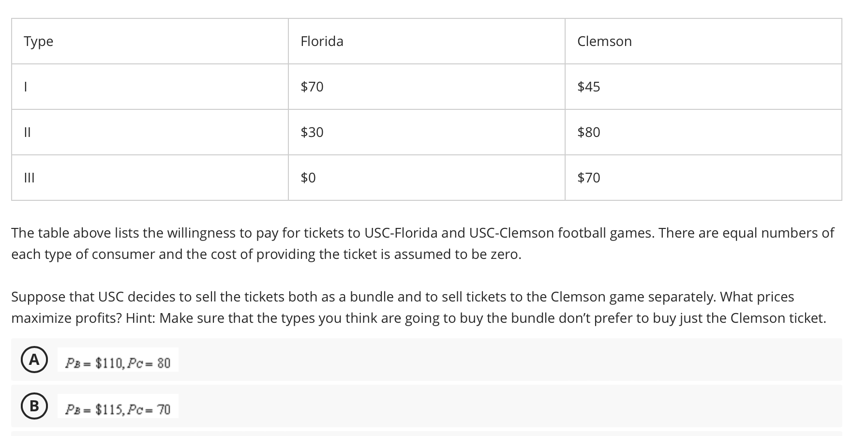The width and height of the screenshot is (868, 436).
Task: Click the Florida column header
Action: coord(322,41)
